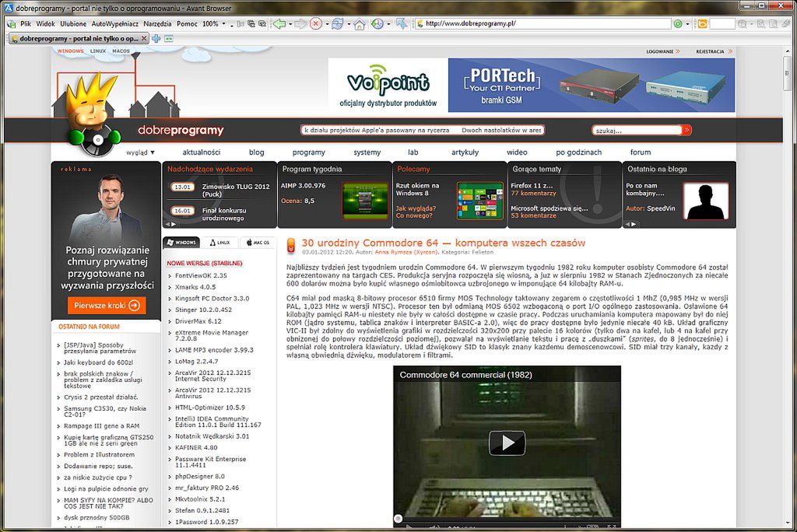
Task: Play the Commodore 64 commercial video
Action: 507,443
